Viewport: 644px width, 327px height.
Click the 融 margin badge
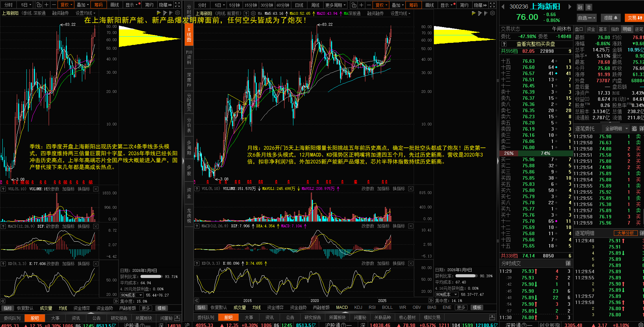[x=580, y=7]
